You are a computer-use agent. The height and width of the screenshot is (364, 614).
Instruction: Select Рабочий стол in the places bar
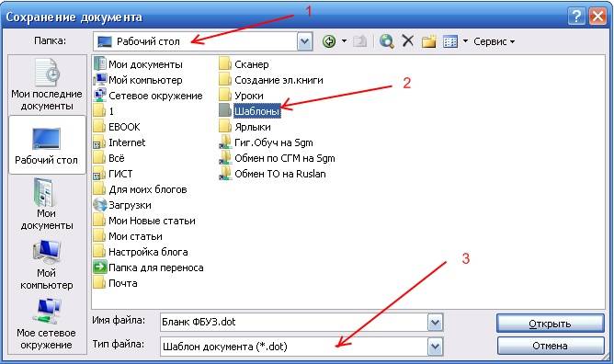click(x=47, y=145)
